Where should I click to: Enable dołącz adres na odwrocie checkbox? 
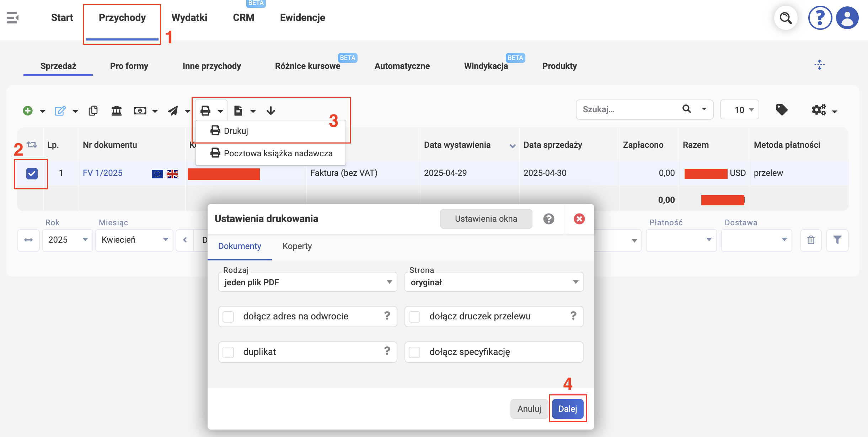(x=228, y=317)
